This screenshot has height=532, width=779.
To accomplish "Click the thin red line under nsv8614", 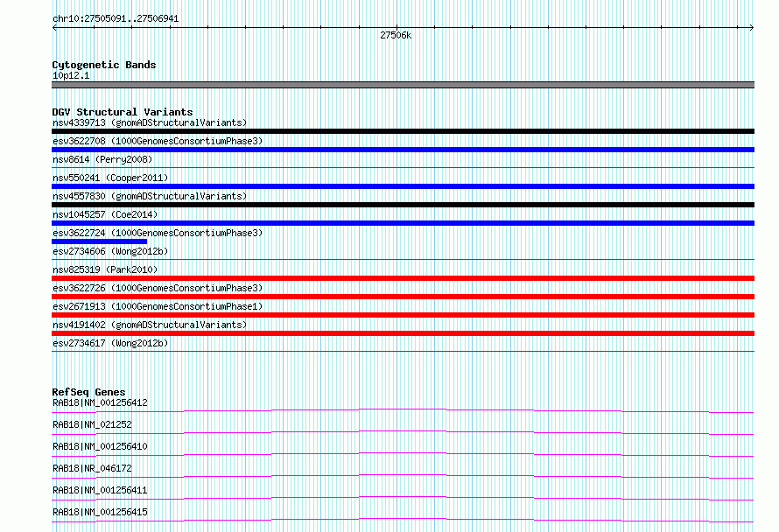I will pyautogui.click(x=403, y=168).
